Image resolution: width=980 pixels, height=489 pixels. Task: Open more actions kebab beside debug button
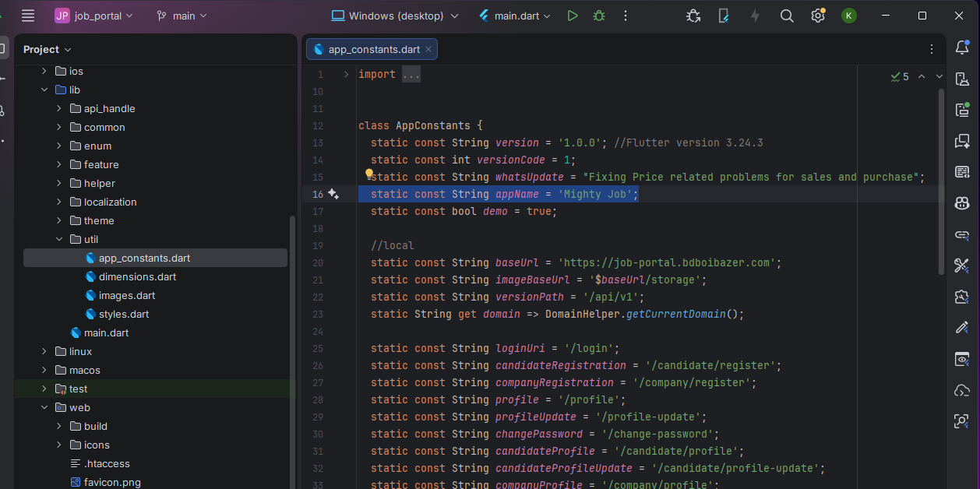(625, 16)
